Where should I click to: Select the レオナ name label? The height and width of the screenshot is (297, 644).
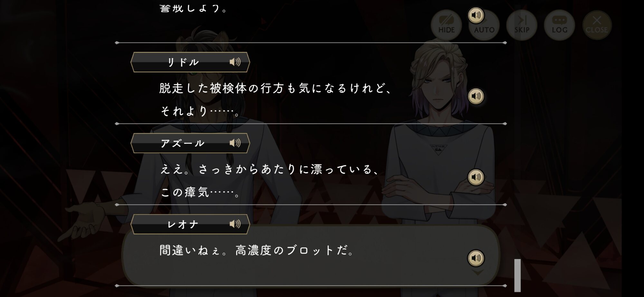pos(183,224)
